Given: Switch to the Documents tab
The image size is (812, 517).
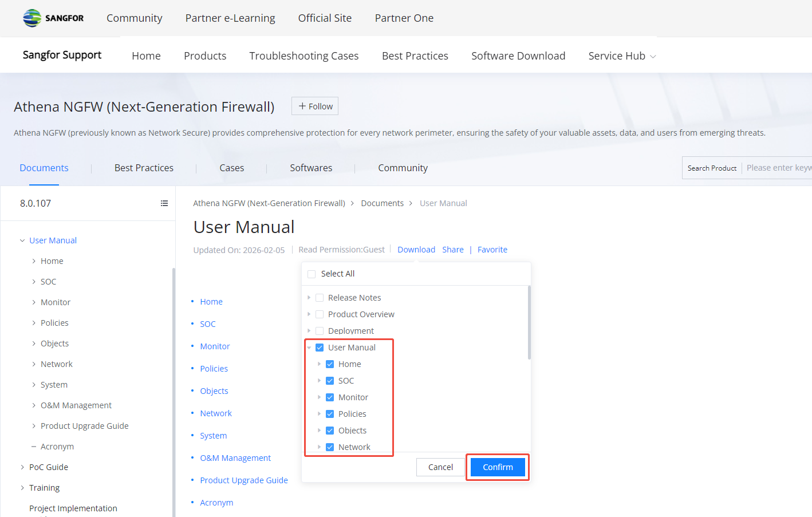Looking at the screenshot, I should [44, 168].
